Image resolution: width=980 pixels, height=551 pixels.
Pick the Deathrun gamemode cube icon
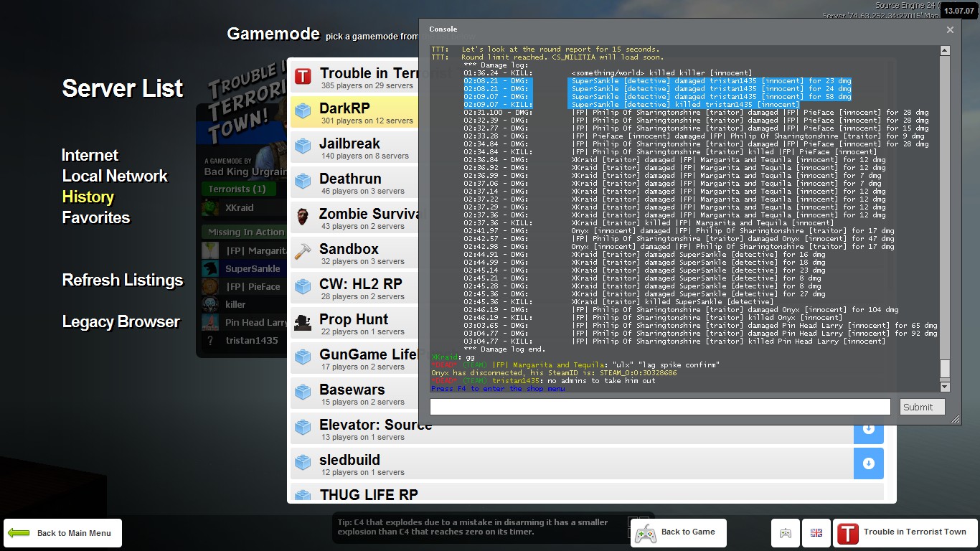(x=303, y=182)
